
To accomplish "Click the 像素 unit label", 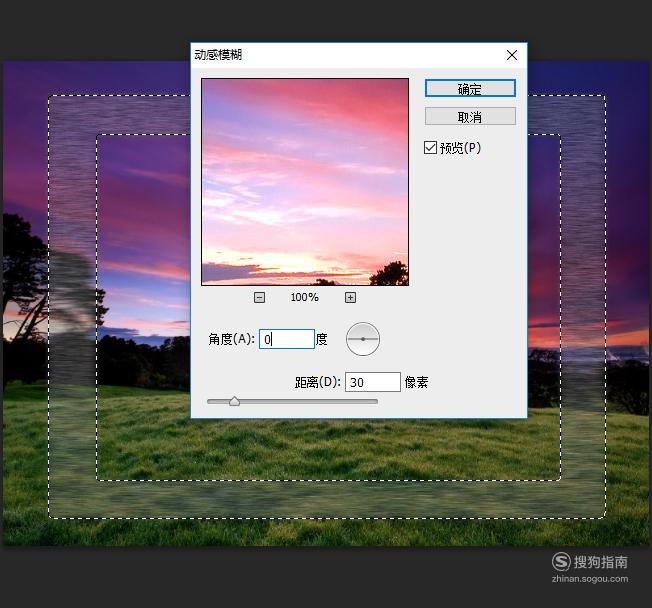I will point(416,382).
